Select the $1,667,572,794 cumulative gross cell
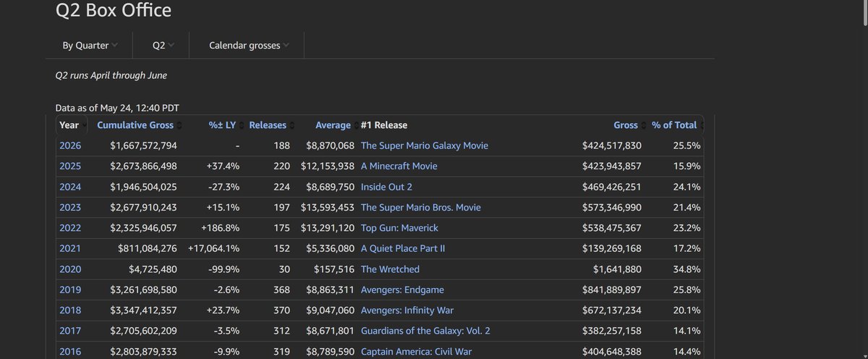Image resolution: width=868 pixels, height=359 pixels. [144, 145]
